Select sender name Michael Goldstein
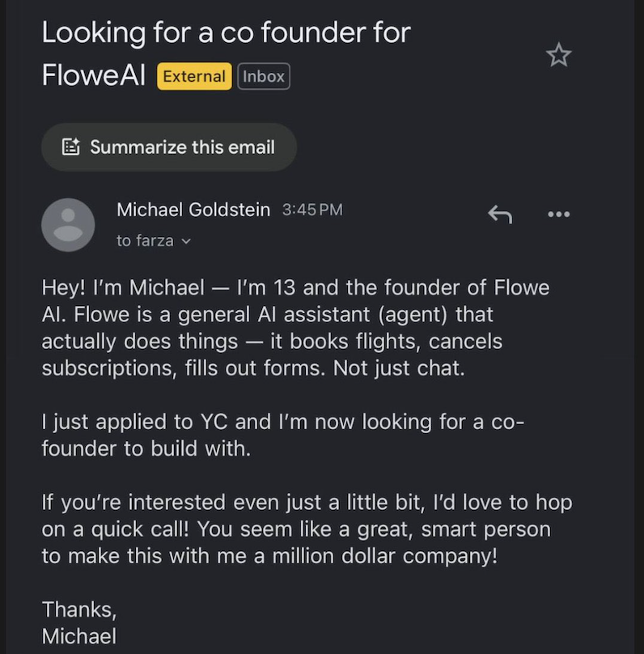 coord(193,210)
